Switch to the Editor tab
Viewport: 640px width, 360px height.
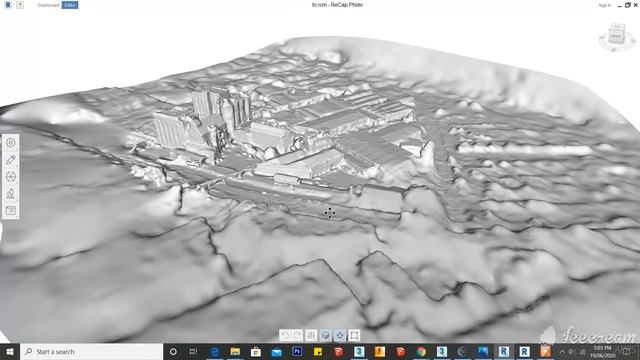click(70, 5)
